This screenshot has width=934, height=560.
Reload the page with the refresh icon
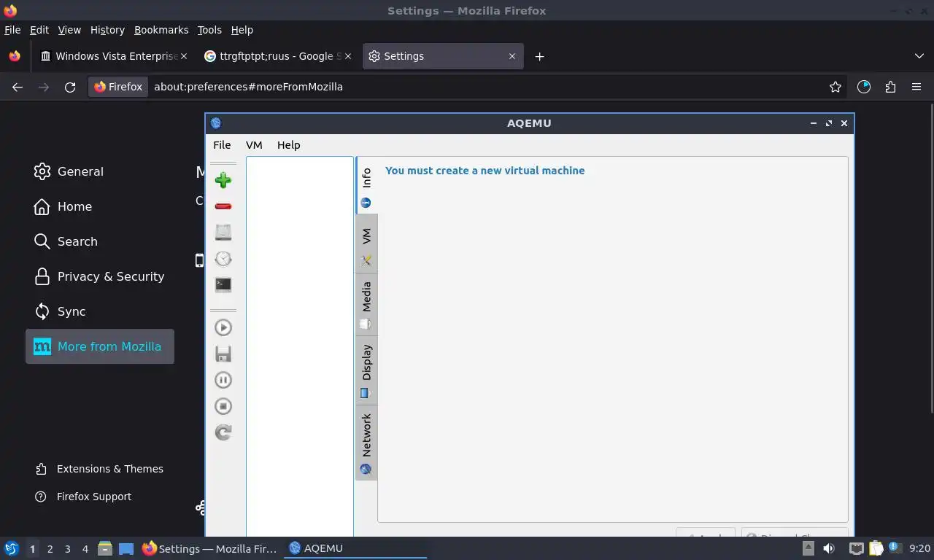(70, 87)
